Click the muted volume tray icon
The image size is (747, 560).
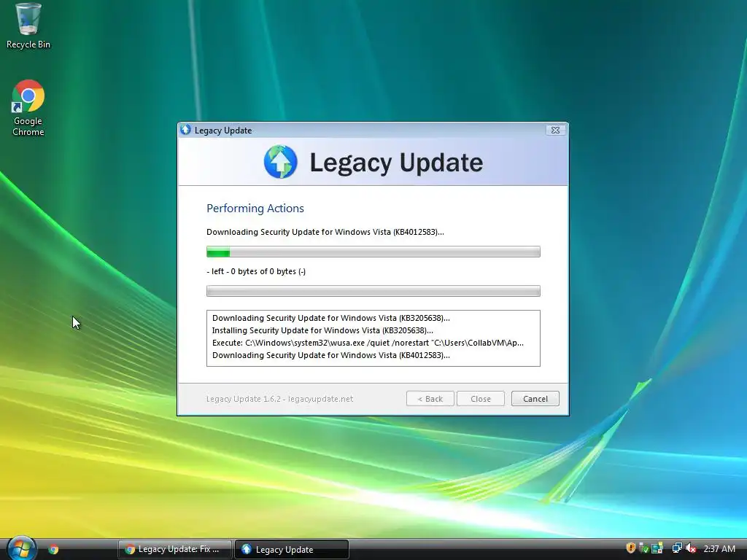691,548
